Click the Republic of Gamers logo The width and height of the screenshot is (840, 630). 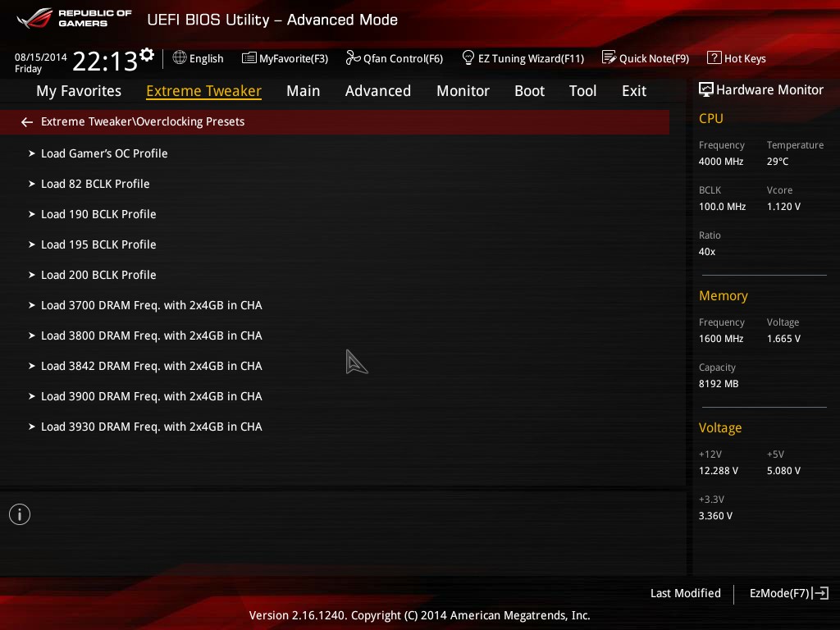click(74, 18)
